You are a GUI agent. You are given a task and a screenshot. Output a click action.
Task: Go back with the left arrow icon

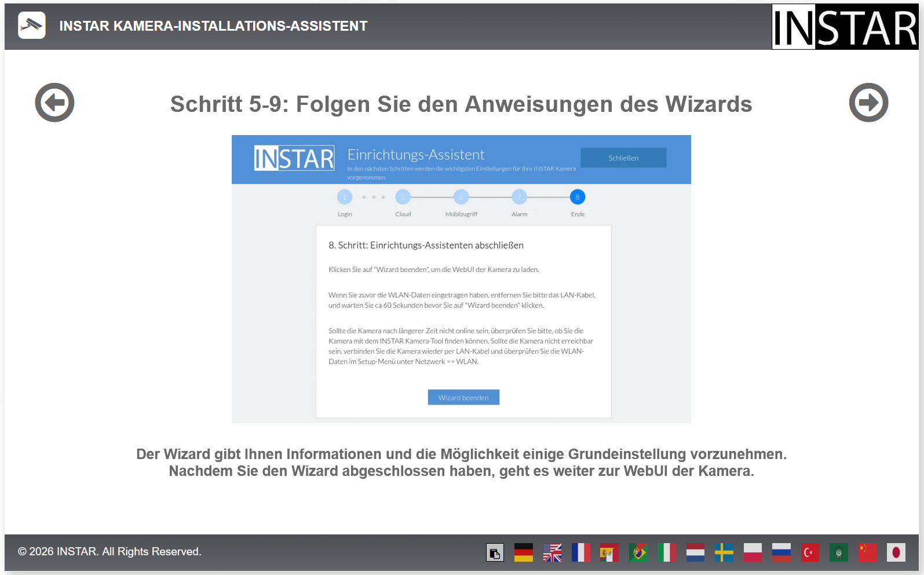click(x=54, y=103)
